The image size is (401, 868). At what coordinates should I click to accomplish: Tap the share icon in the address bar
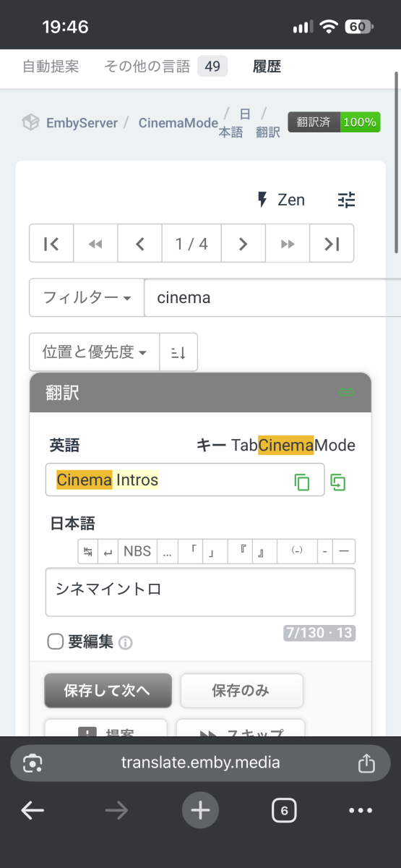coord(366,762)
